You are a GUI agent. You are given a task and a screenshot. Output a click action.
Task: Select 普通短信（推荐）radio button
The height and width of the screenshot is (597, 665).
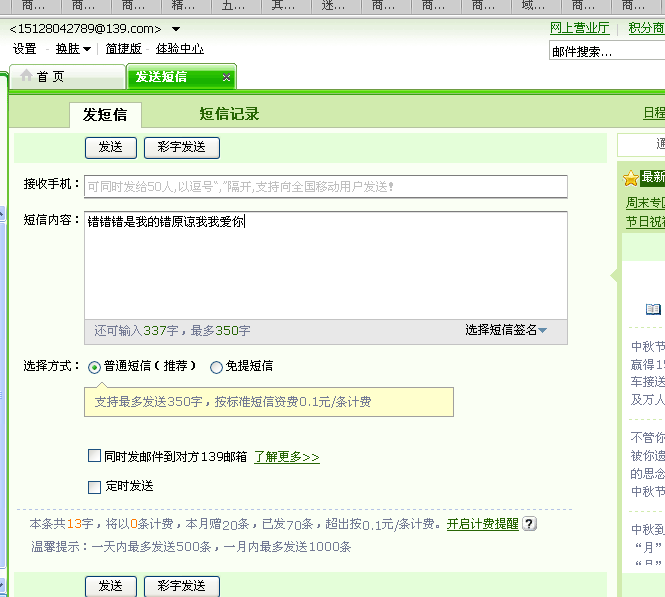pos(94,367)
